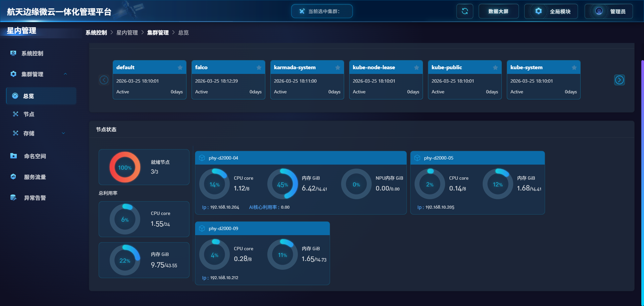The height and width of the screenshot is (306, 644).
Task: Go to 命名空间 in sidebar
Action: coord(35,156)
